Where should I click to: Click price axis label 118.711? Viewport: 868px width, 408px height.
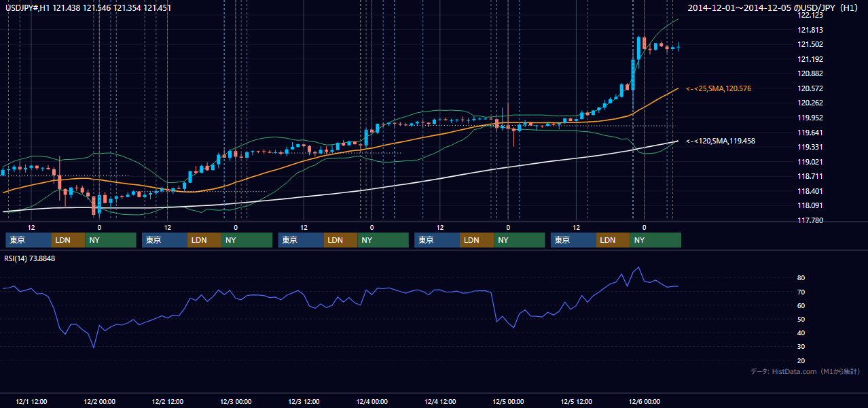[x=810, y=176]
